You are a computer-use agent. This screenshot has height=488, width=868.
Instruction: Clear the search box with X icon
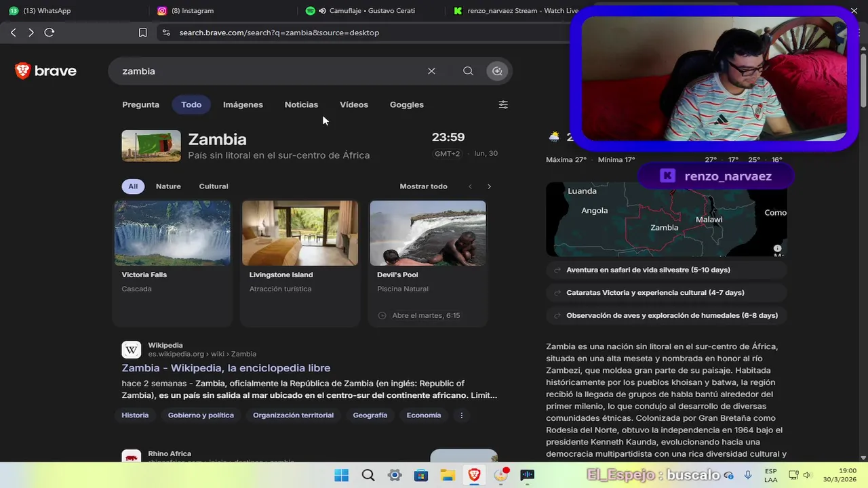[x=431, y=71]
